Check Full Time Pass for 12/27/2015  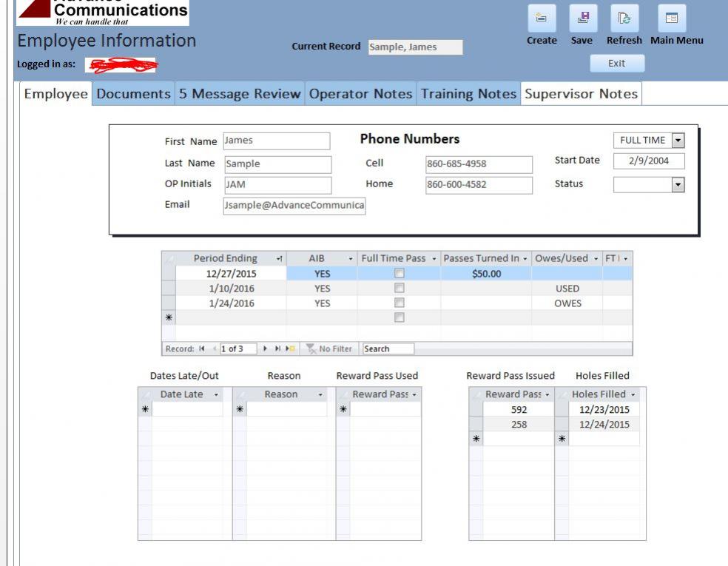click(400, 274)
